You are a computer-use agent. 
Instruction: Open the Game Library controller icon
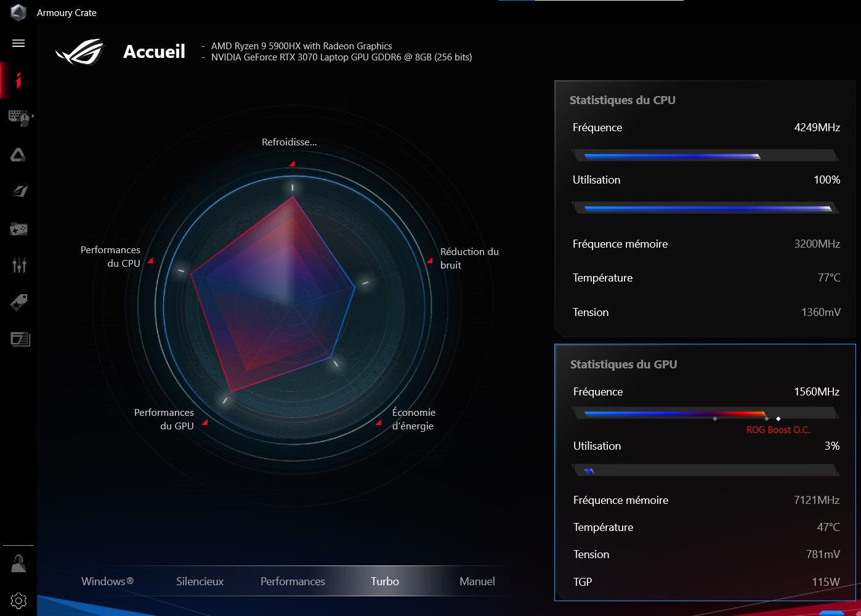(18, 229)
